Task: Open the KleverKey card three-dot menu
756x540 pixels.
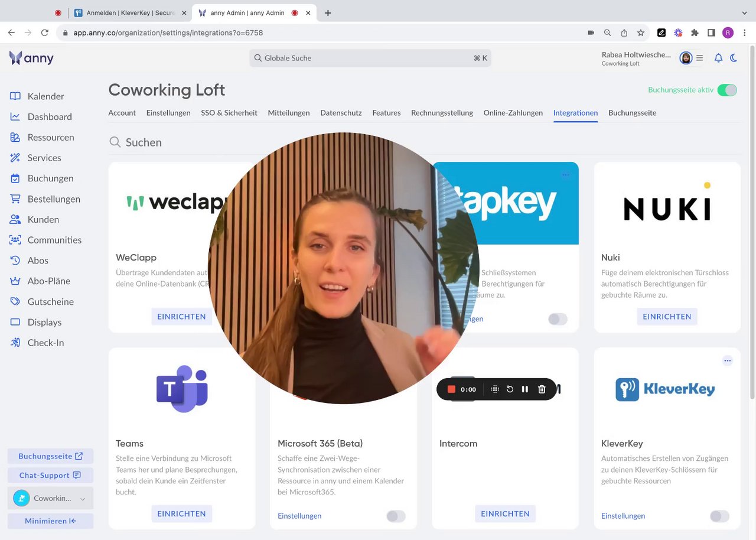Action: point(728,360)
